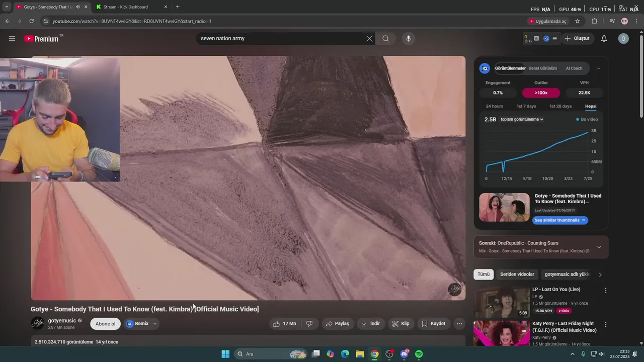Select the '1st 28 days' time range
Screen dimensions: 644x362
pos(560,106)
